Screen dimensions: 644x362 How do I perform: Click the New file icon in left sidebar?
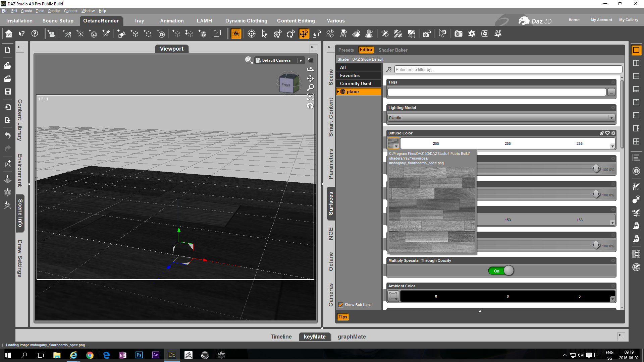7,50
